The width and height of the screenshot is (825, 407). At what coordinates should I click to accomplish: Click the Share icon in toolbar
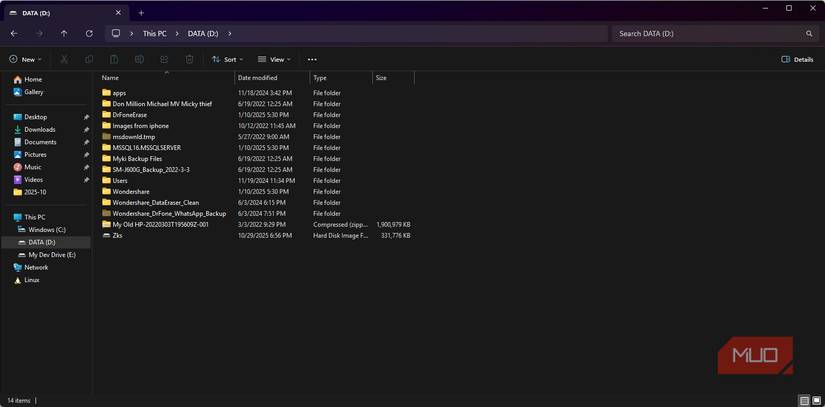[164, 59]
